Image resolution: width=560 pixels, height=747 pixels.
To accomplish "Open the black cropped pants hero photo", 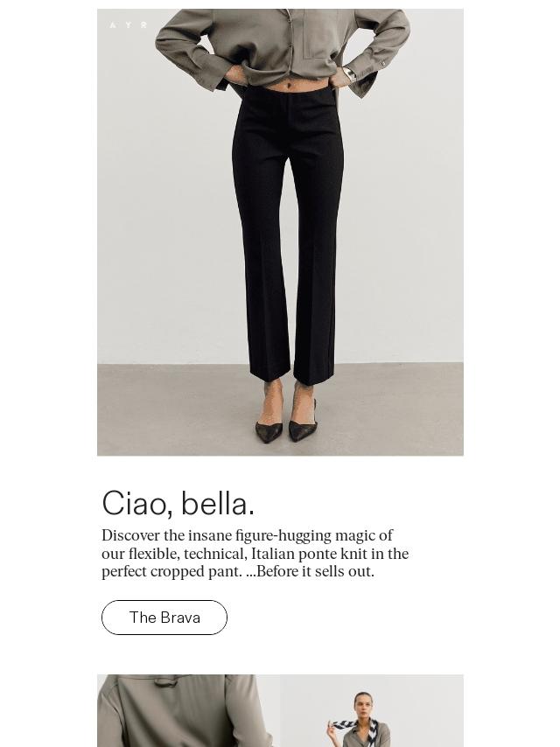I will pos(280,232).
